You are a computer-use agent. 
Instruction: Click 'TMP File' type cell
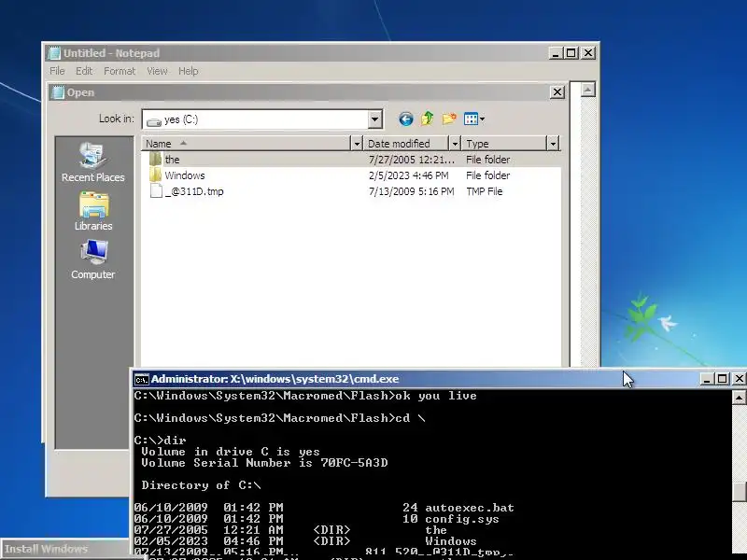pyautogui.click(x=484, y=191)
